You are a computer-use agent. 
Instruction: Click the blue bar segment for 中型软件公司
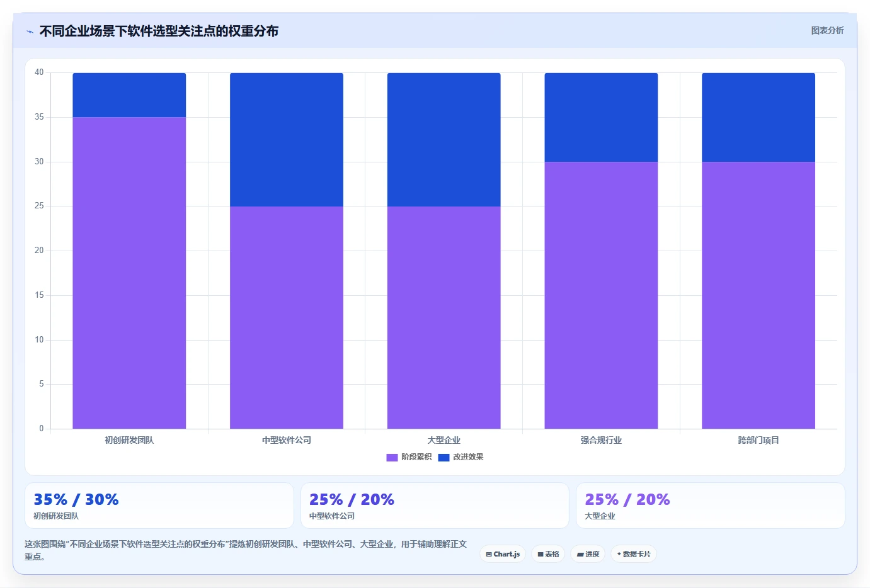click(x=287, y=140)
